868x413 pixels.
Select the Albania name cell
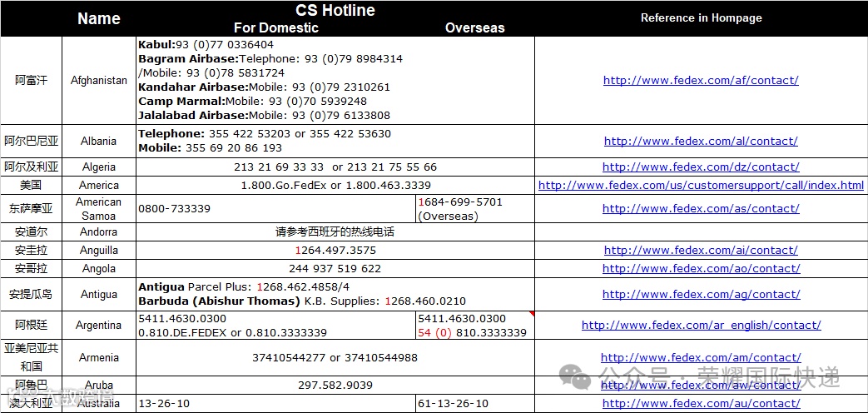[98, 142]
